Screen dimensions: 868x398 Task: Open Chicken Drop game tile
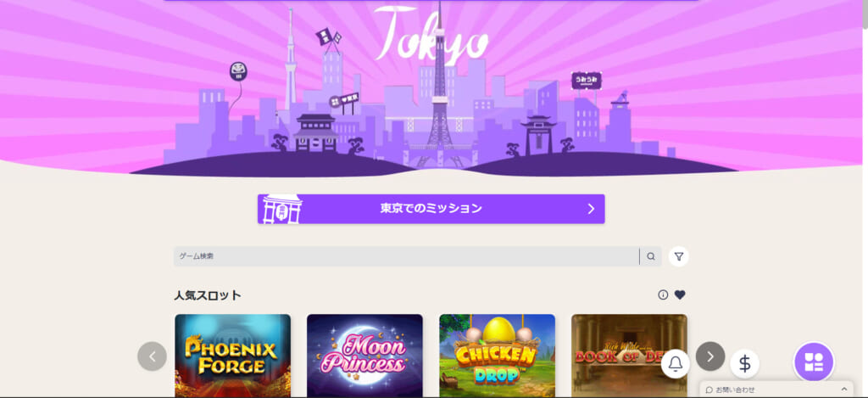[x=497, y=356]
